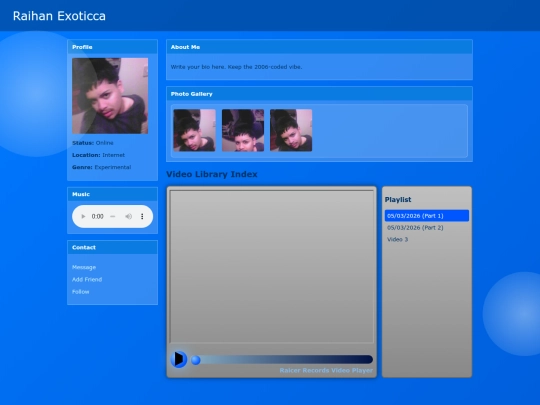
Task: Mute the Music player volume icon
Action: tap(128, 217)
